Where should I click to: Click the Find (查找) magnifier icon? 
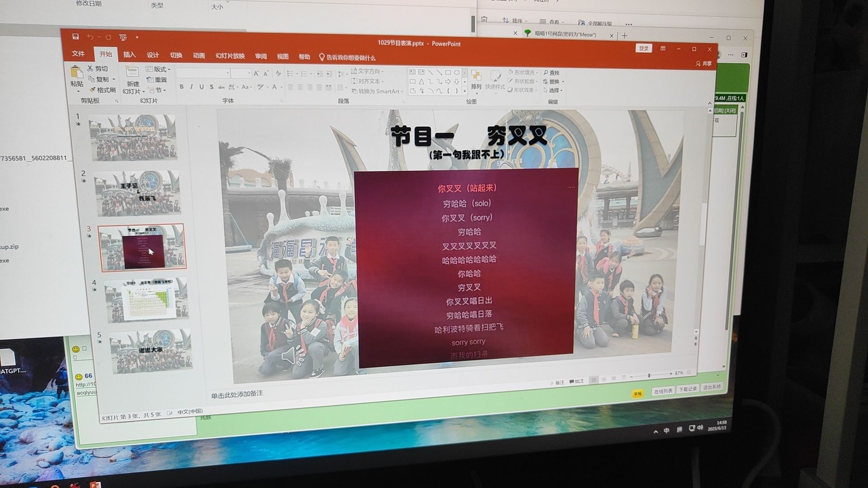(546, 73)
